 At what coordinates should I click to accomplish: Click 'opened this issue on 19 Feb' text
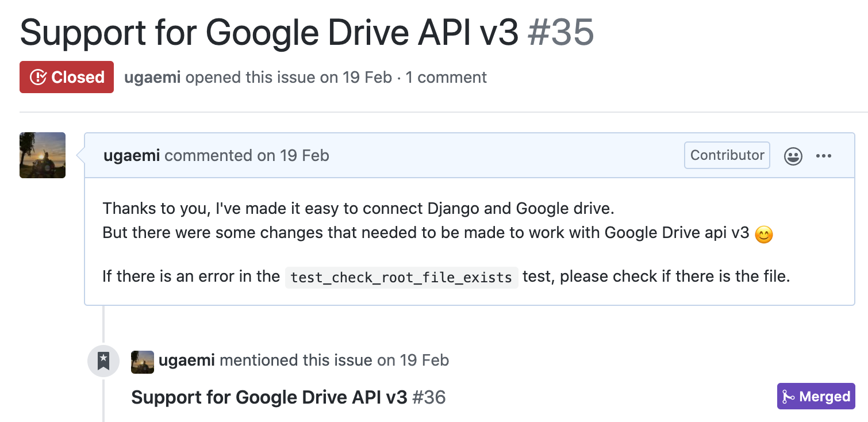(289, 77)
